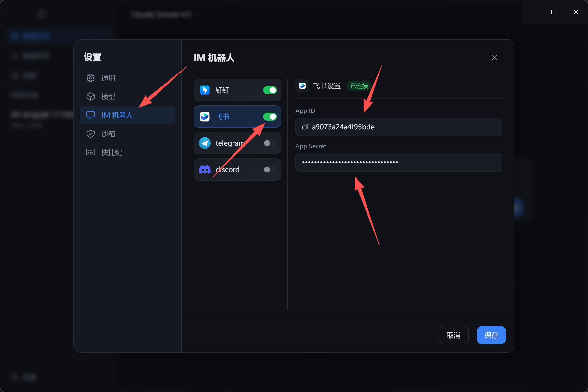
Task: Click the App ID input field
Action: coord(399,127)
